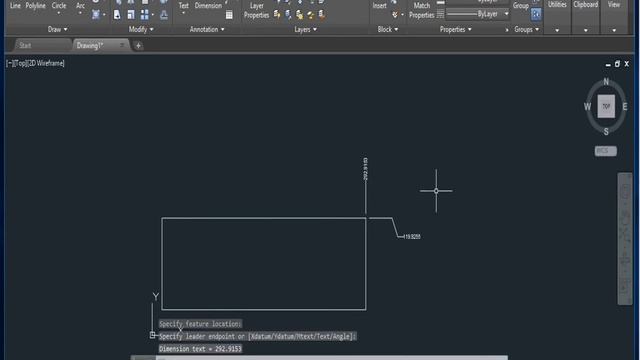Screen dimensions: 640x360
Task: Click the navigation bar on the right edge
Action: coord(624,239)
